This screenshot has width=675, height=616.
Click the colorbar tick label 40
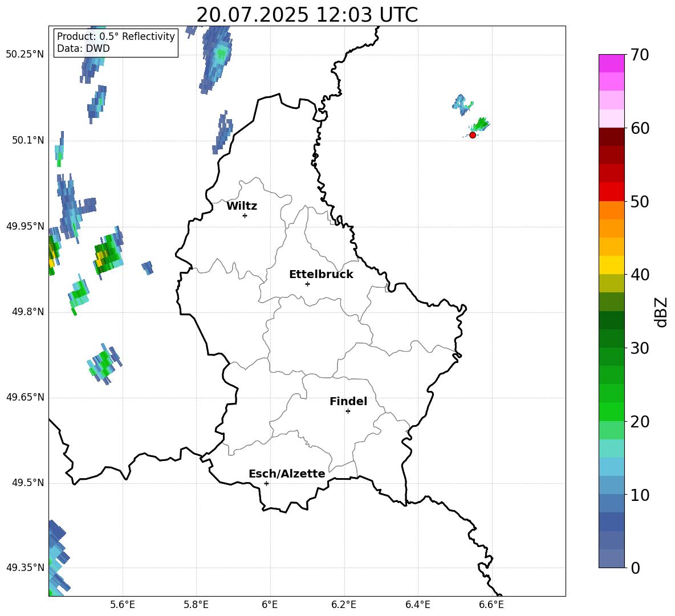640,275
